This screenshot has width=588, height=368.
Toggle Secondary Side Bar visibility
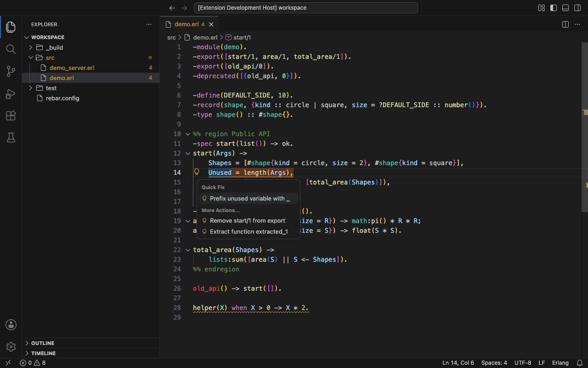[x=577, y=8]
